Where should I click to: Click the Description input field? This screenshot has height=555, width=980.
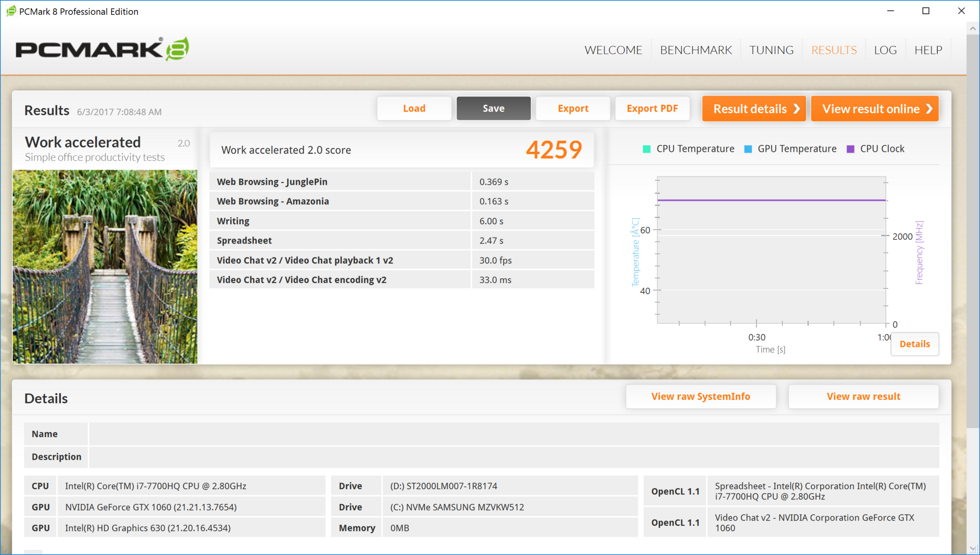click(514, 457)
